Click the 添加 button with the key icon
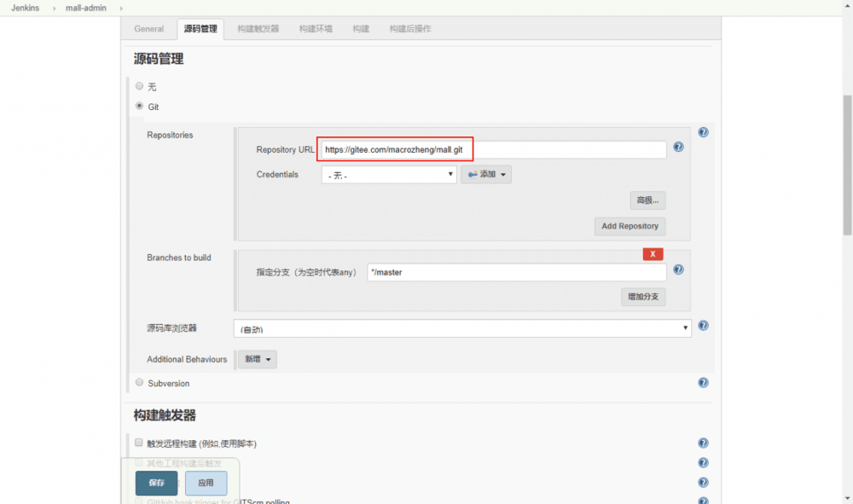This screenshot has width=853, height=504. pos(486,174)
